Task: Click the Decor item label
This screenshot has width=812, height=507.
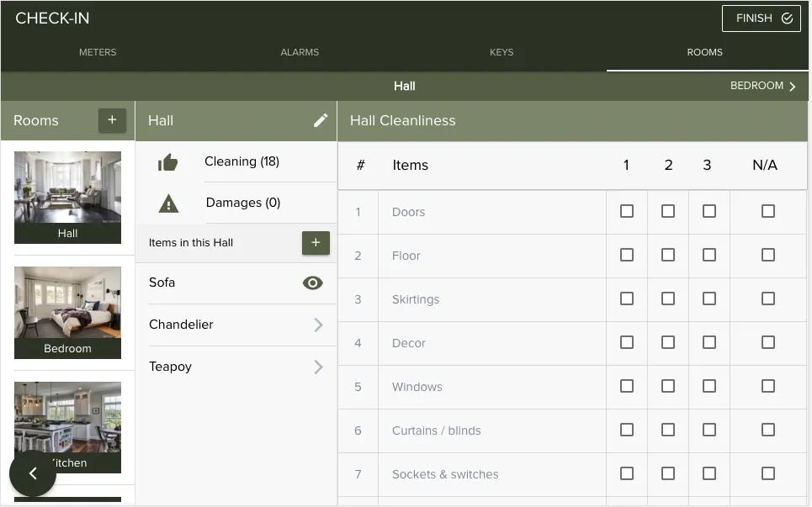Action: point(409,343)
